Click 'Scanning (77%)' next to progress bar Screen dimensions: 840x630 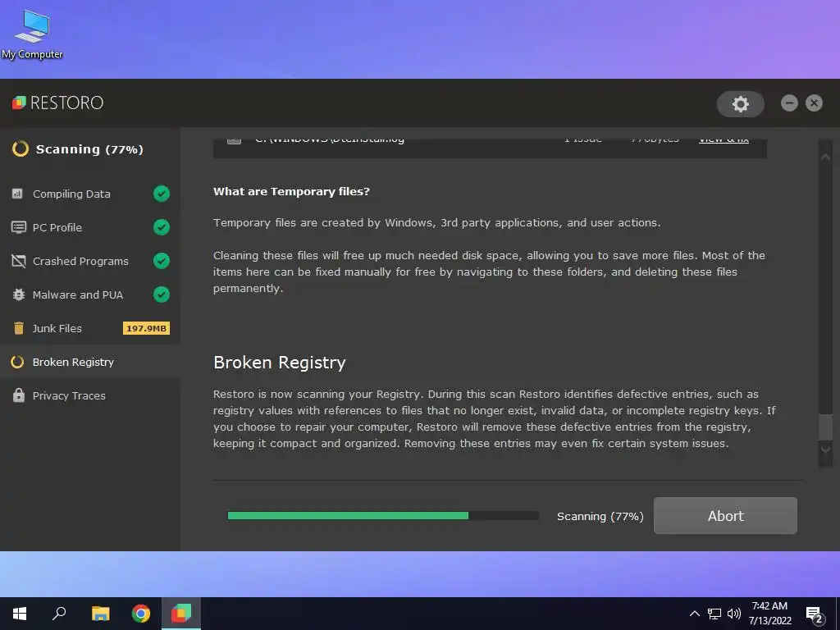click(600, 517)
